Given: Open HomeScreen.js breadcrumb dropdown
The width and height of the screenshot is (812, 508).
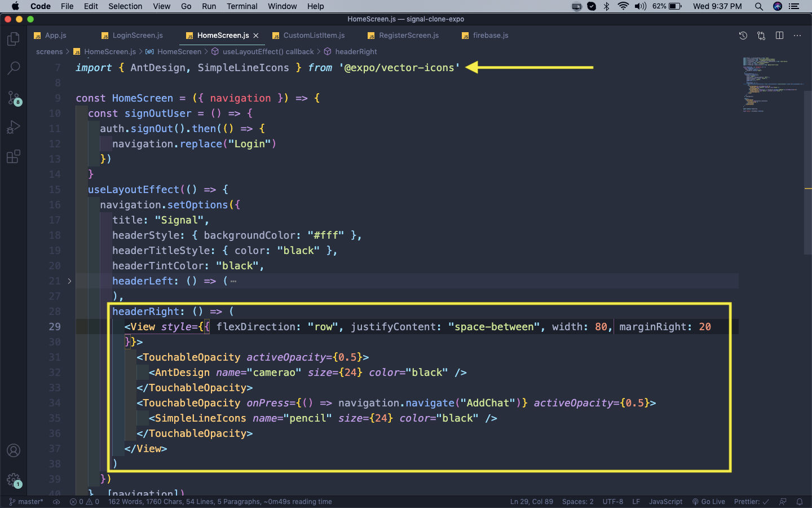Looking at the screenshot, I should click(105, 52).
